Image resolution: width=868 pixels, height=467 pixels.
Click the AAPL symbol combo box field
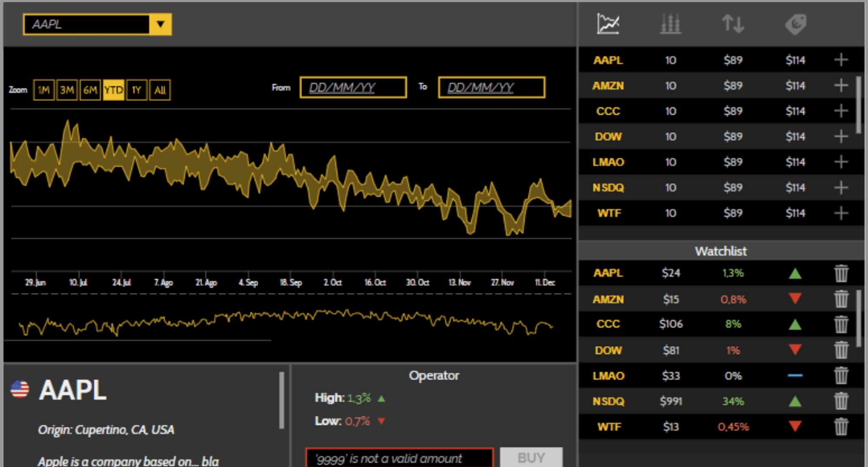point(86,24)
